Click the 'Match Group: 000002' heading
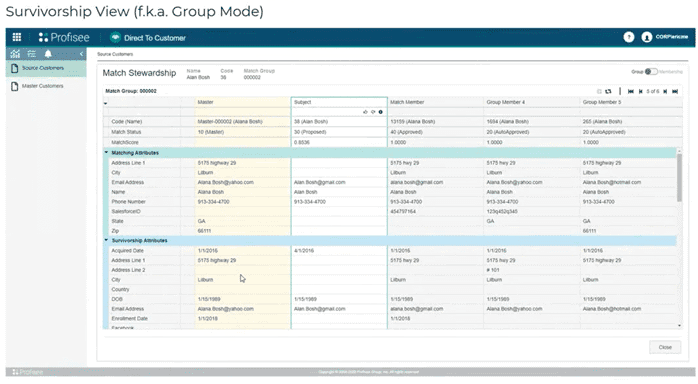 pos(131,91)
